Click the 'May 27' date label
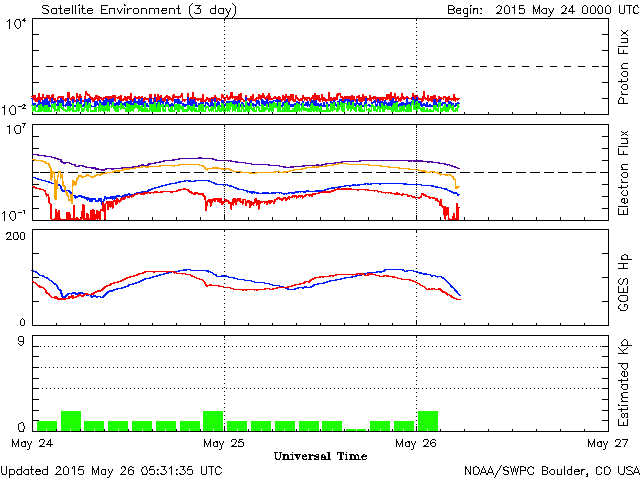The width and height of the screenshot is (640, 480). (608, 443)
